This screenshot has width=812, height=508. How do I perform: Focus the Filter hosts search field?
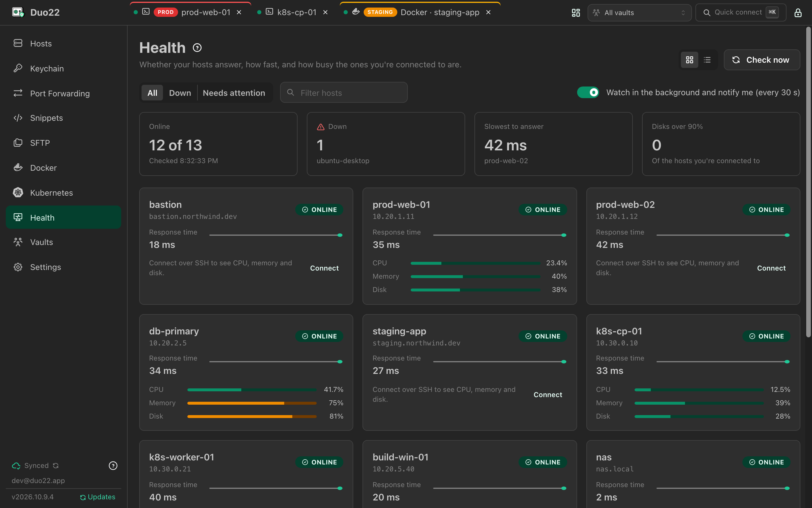[344, 92]
